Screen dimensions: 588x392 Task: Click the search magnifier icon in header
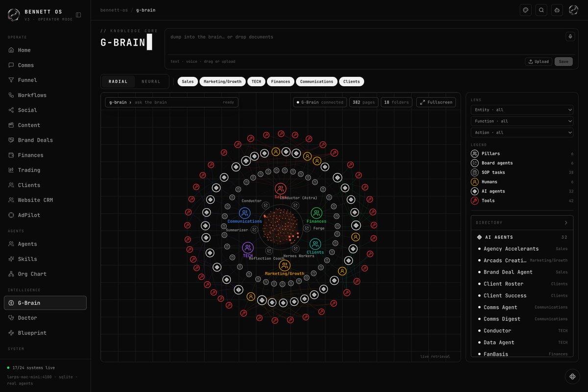click(541, 10)
